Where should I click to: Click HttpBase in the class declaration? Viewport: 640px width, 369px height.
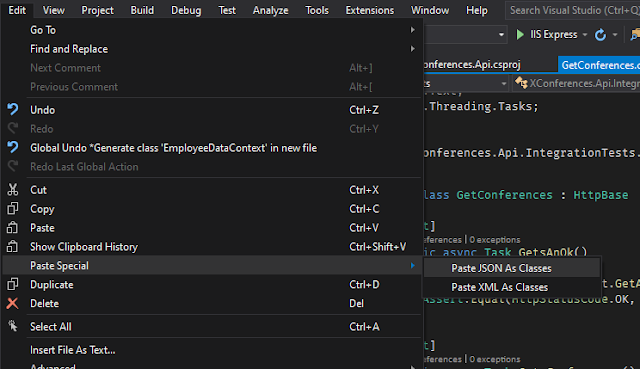600,195
